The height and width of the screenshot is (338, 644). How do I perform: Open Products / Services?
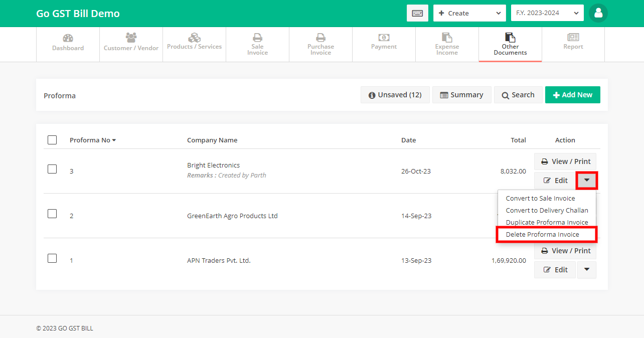194,44
